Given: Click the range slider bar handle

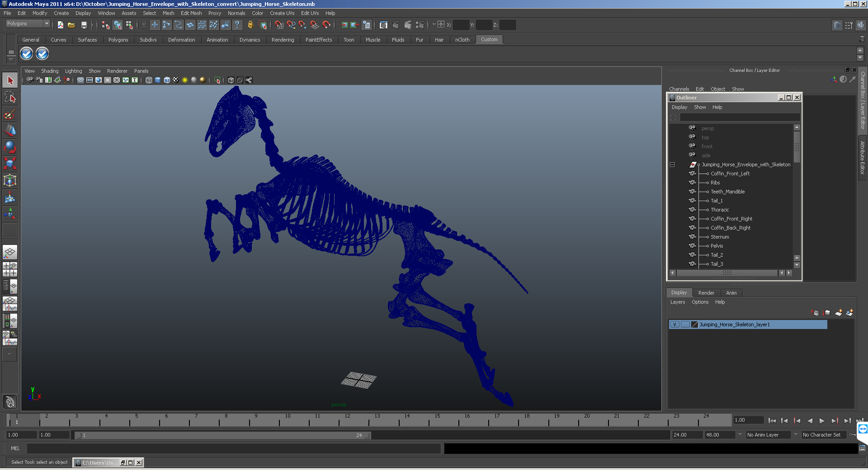Looking at the screenshot, I should coord(223,435).
